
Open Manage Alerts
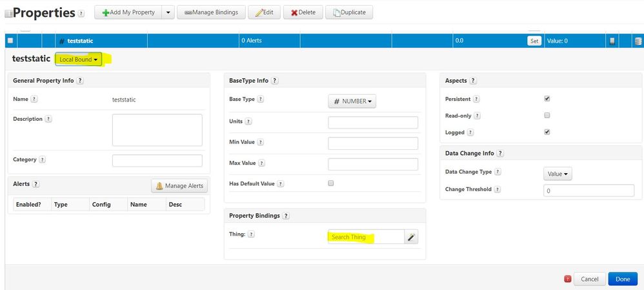[x=179, y=186]
